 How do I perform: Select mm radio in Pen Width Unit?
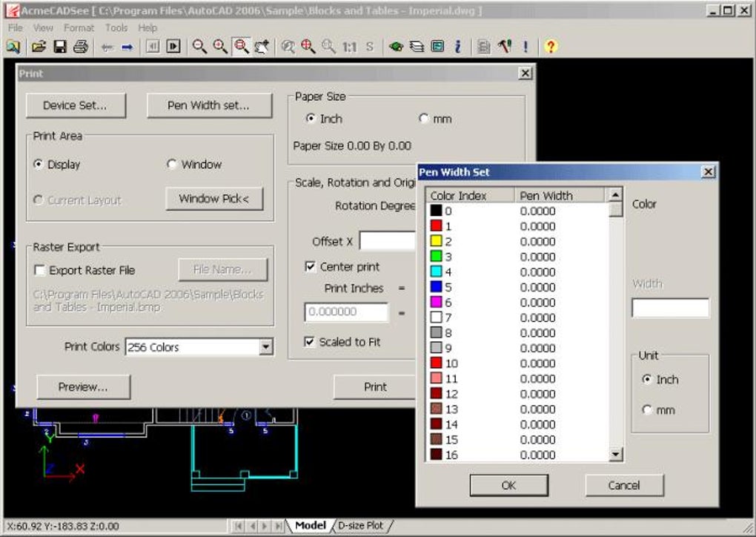[647, 409]
